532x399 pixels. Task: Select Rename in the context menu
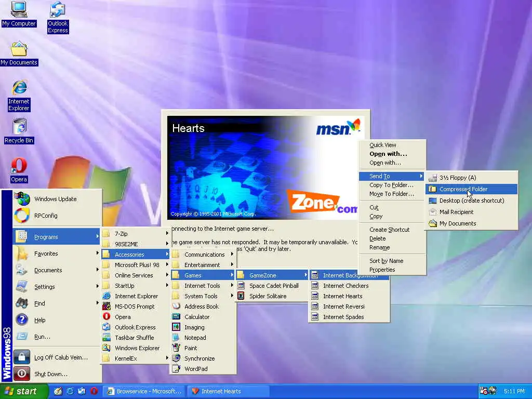click(392, 247)
